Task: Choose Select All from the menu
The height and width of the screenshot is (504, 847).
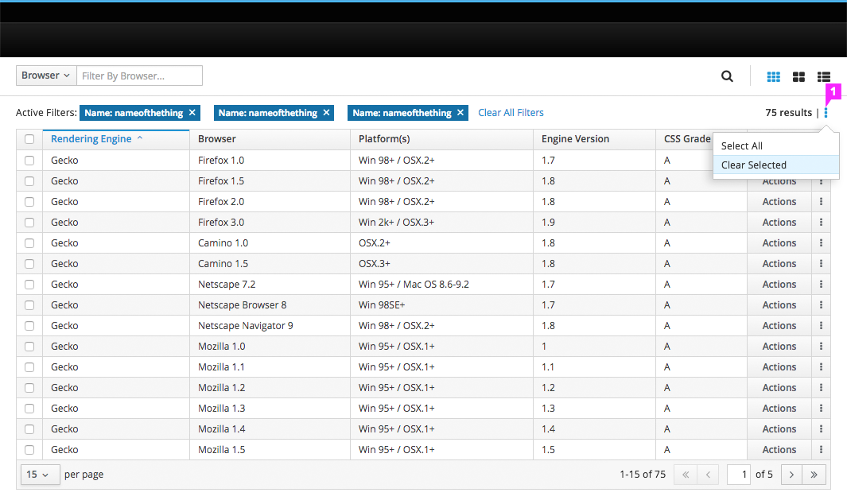Action: click(742, 146)
